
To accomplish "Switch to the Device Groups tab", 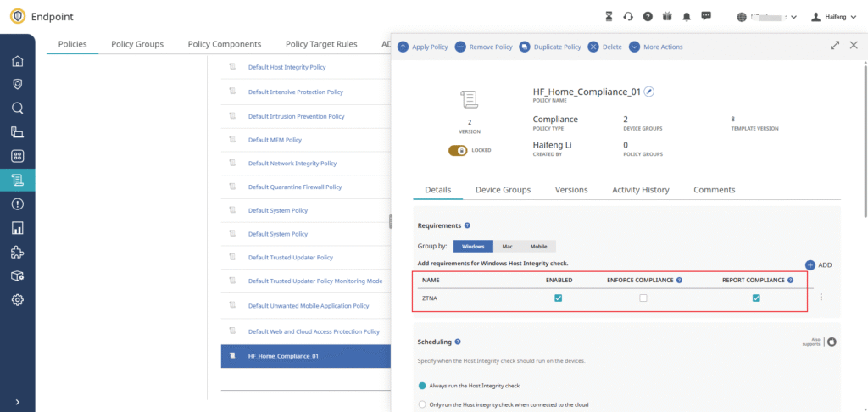I will coord(503,190).
